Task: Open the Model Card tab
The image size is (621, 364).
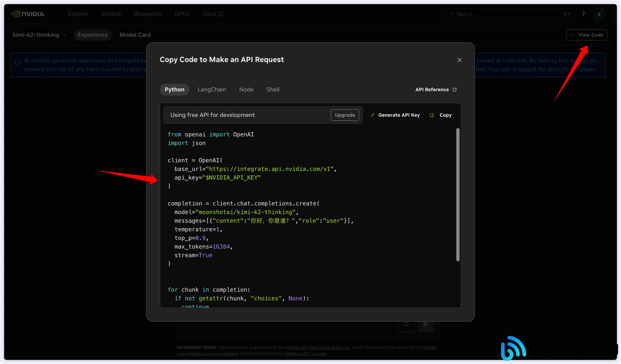Action: point(135,35)
